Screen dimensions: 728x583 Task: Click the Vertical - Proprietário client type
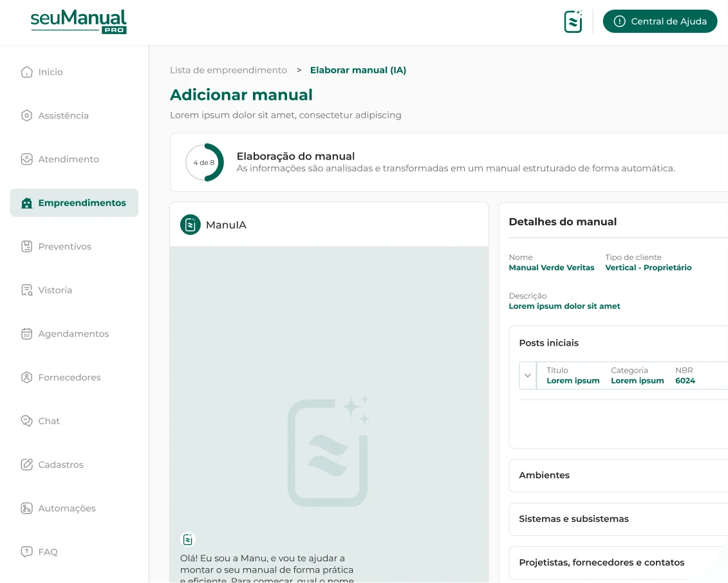(x=648, y=267)
